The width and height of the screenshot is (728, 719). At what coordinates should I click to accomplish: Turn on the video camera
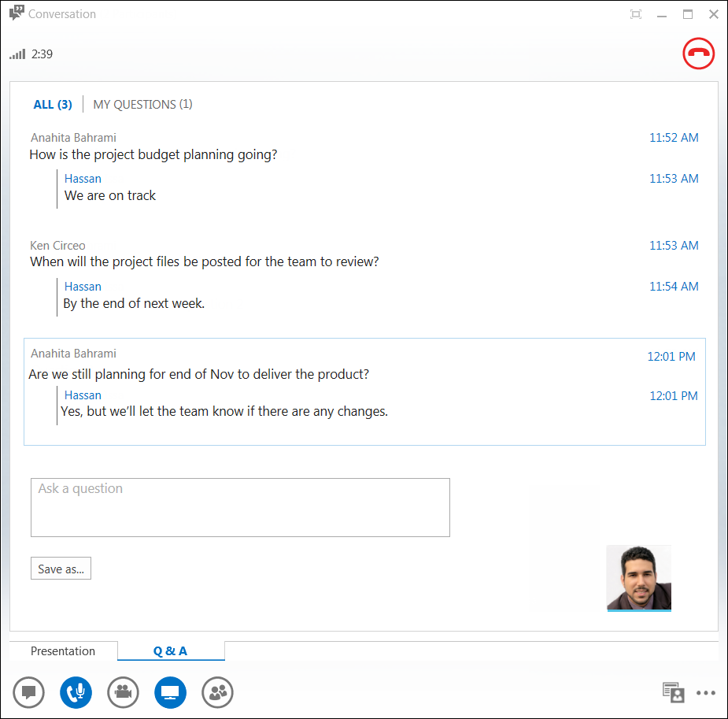click(123, 692)
